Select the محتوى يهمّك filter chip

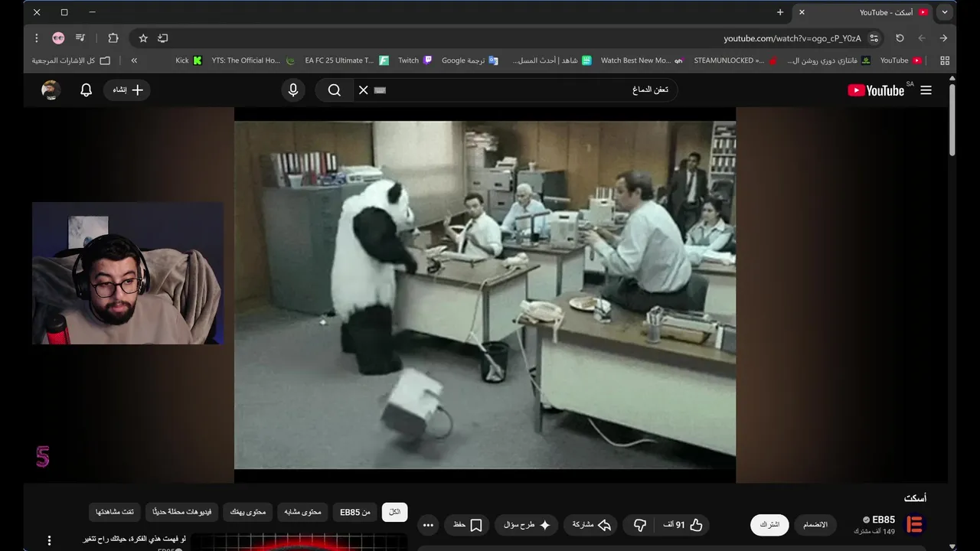248,512
